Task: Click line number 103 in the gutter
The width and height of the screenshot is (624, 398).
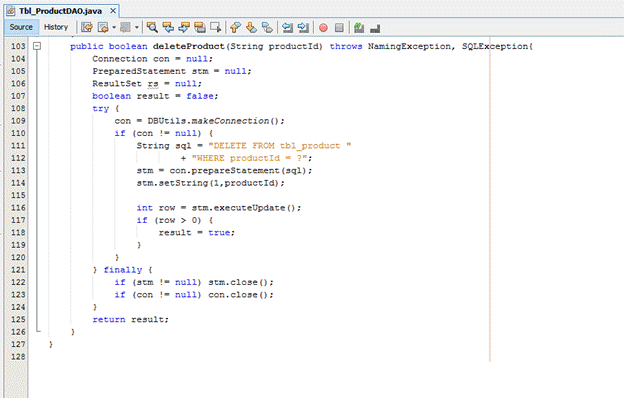Action: tap(18, 46)
